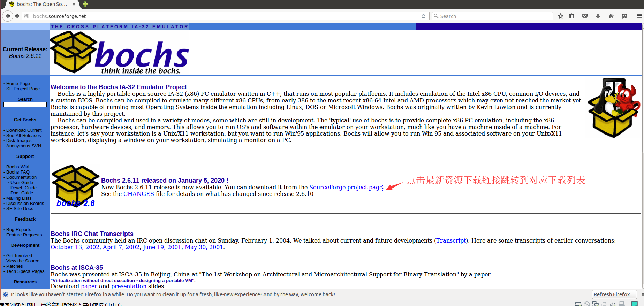Open the View the Source link
This screenshot has width=644, height=306.
(x=23, y=261)
